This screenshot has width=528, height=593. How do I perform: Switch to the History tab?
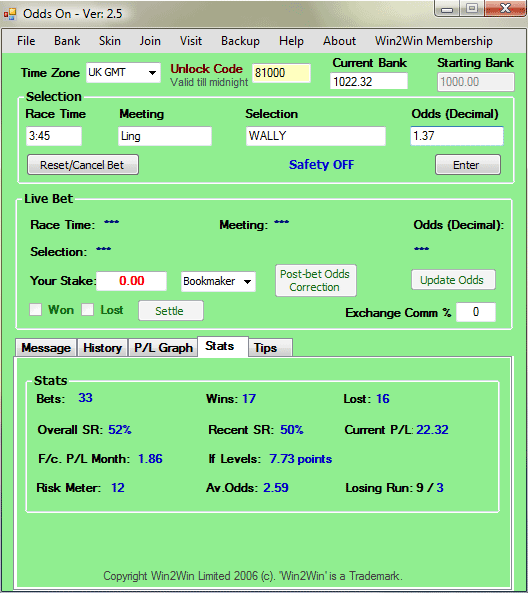102,348
